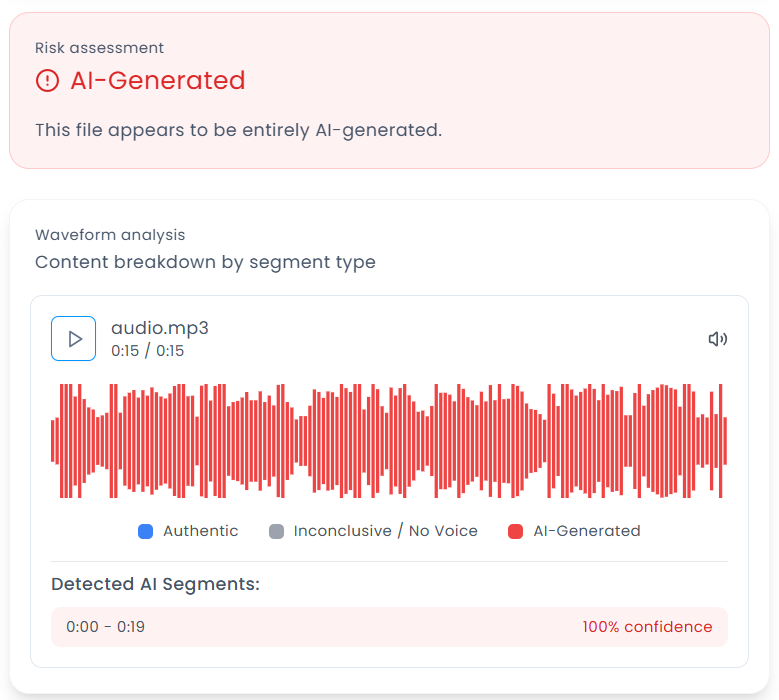The width and height of the screenshot is (779, 700).
Task: Click the 0:15 / 0:15 time display
Action: (x=147, y=351)
